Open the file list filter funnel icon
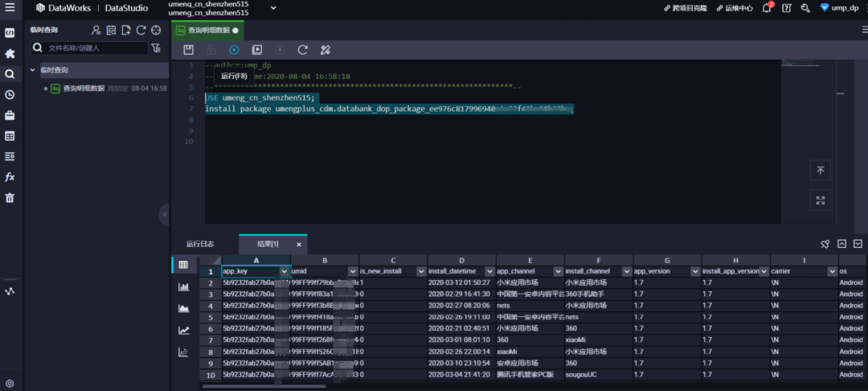868x391 pixels. (x=156, y=48)
